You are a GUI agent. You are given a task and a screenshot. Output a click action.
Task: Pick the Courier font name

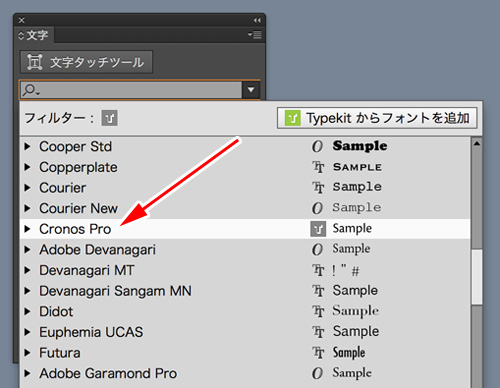pyautogui.click(x=63, y=188)
